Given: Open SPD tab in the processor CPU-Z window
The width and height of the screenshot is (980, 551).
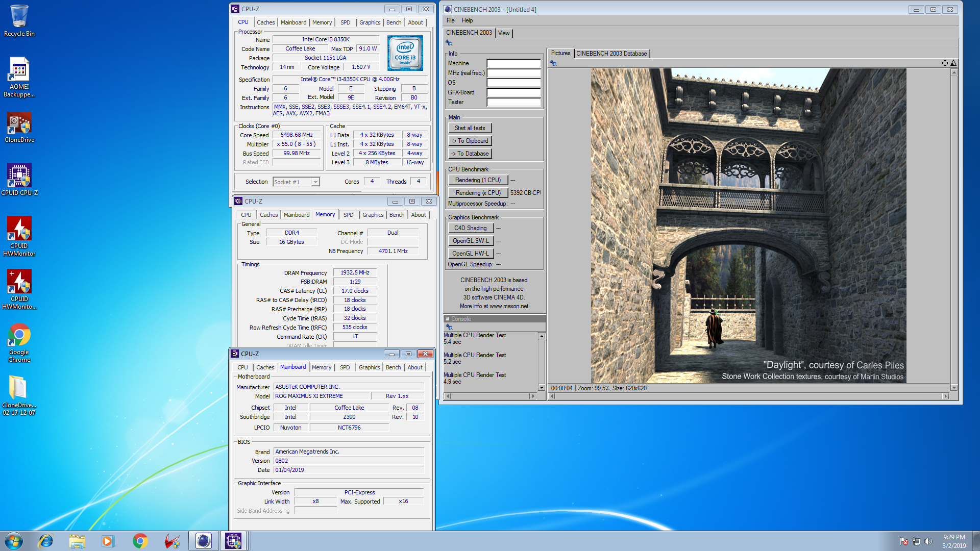Looking at the screenshot, I should [x=346, y=22].
